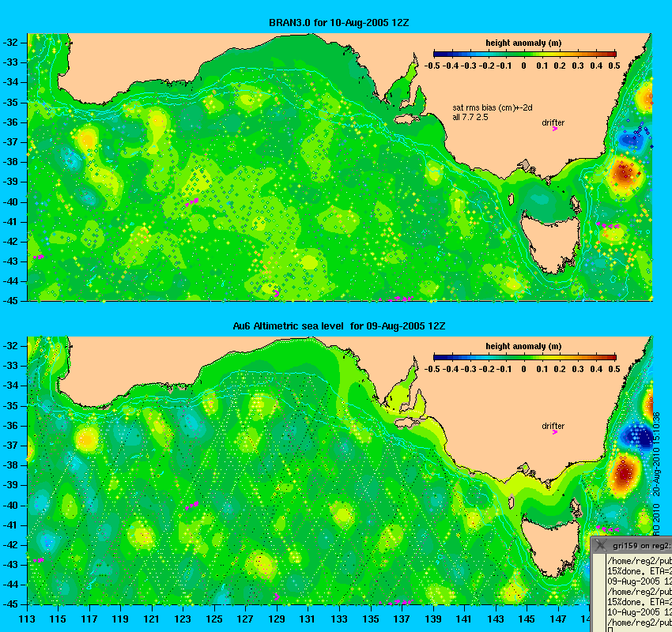Click the red warm eddy near -38.5 in top map
This screenshot has width=672, height=632.
coord(624,174)
